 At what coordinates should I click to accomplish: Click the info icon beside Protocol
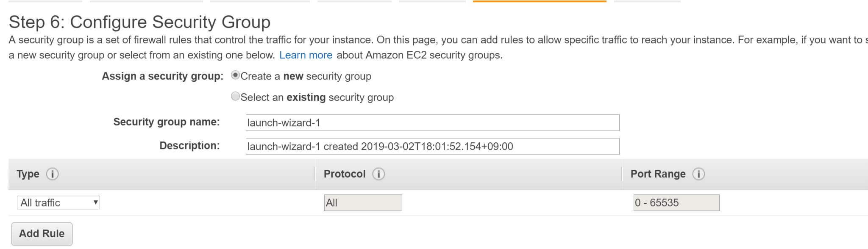[x=378, y=174]
